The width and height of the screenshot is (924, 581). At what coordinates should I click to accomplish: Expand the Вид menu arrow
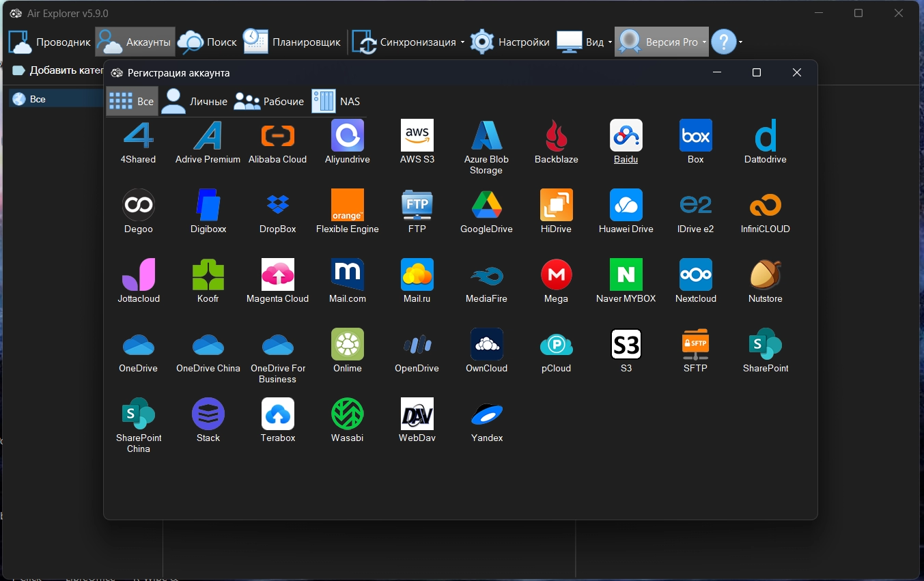pyautogui.click(x=610, y=42)
